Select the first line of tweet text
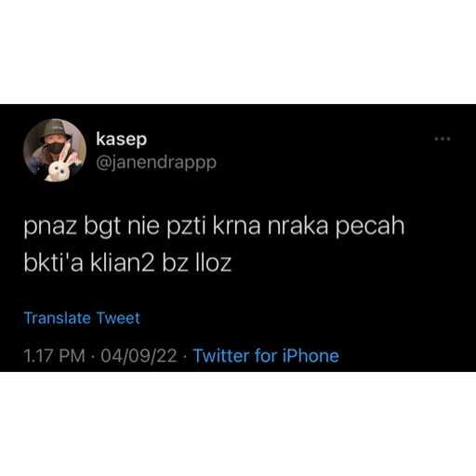Screen dimensions: 476x476 (x=214, y=227)
